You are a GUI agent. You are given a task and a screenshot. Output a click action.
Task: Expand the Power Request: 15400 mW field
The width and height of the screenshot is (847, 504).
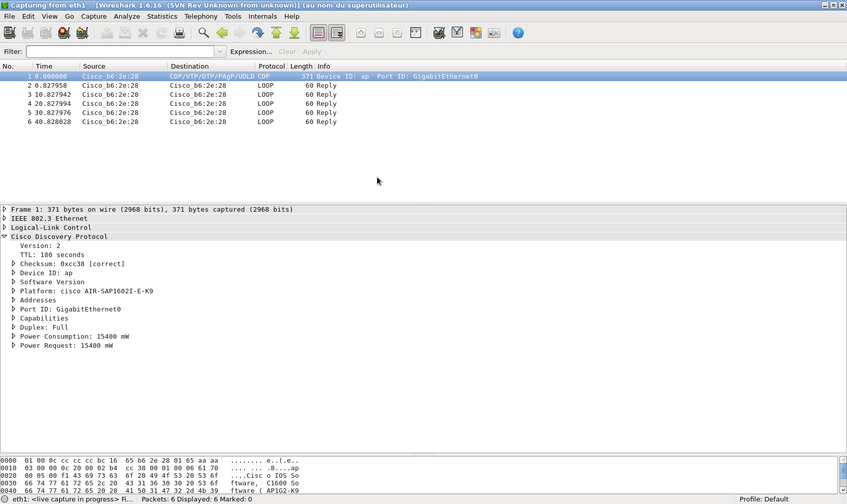(14, 345)
